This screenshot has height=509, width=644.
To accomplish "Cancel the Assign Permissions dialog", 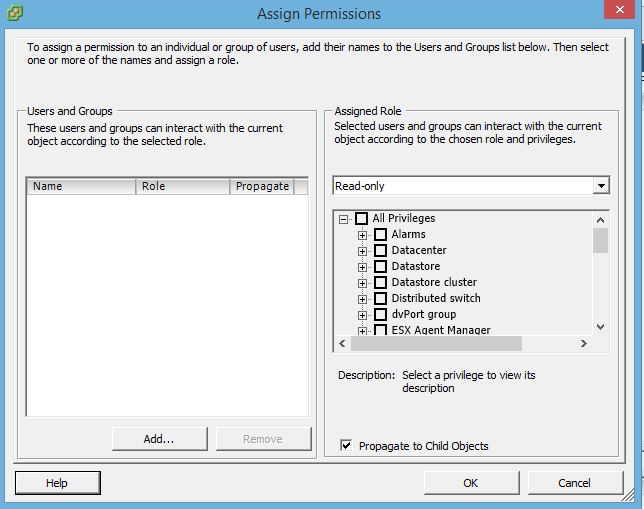I will 574,483.
